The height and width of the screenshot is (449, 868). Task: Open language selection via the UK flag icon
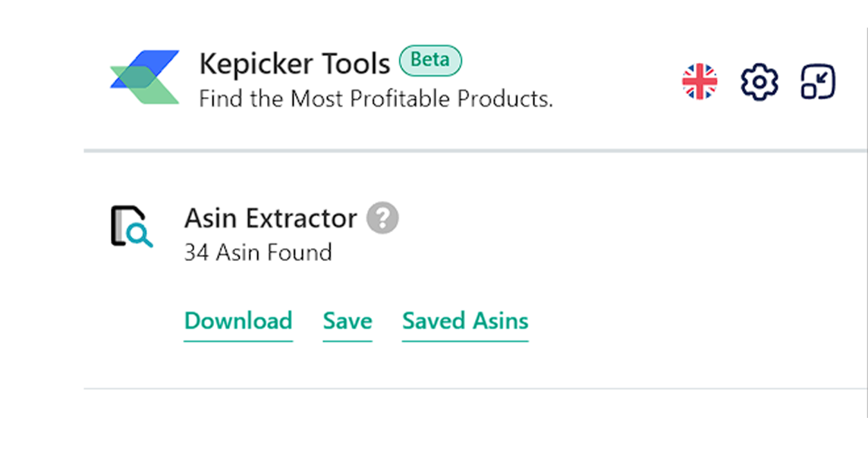tap(699, 80)
